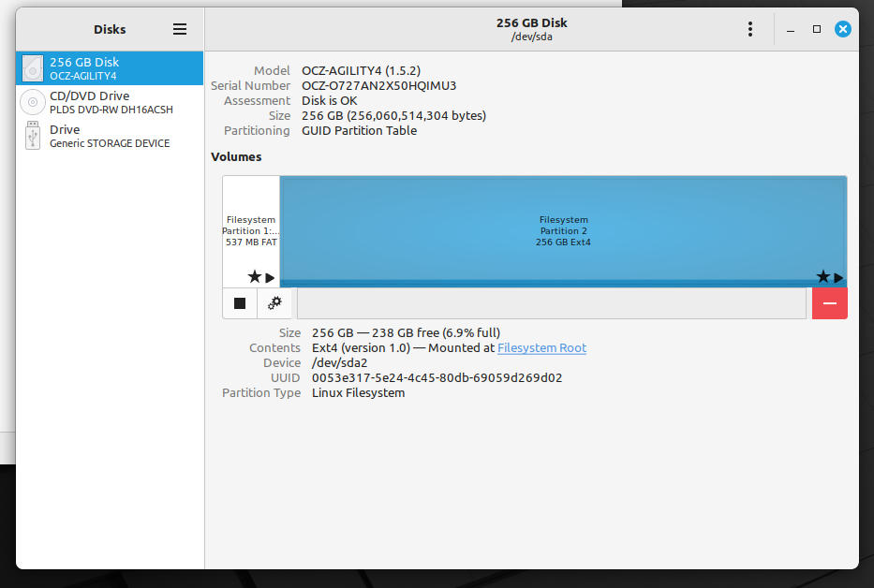874x588 pixels.
Task: Open the drive menu with the kebab icon
Action: point(750,29)
